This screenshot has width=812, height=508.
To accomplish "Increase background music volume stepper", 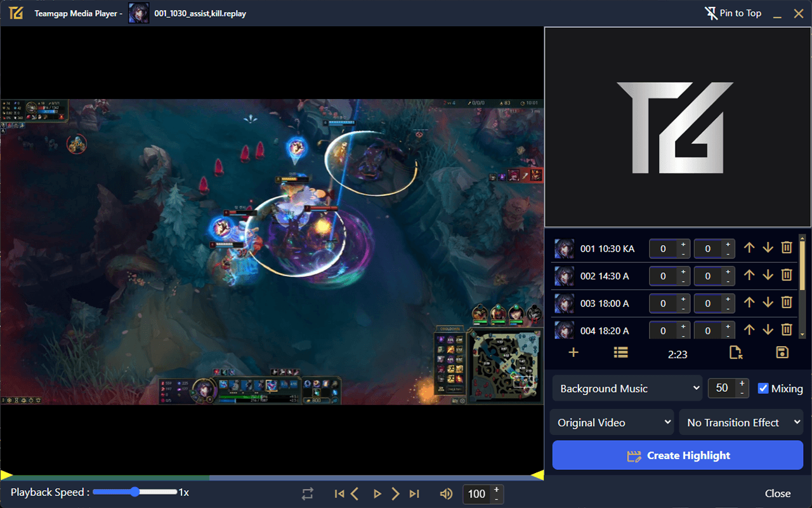I will tap(742, 384).
